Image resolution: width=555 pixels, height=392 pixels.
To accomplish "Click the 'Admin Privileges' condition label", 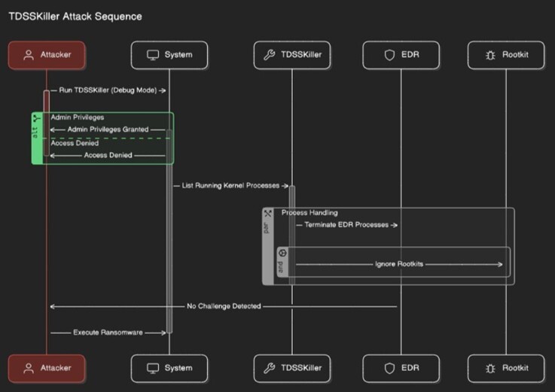I will point(78,117).
